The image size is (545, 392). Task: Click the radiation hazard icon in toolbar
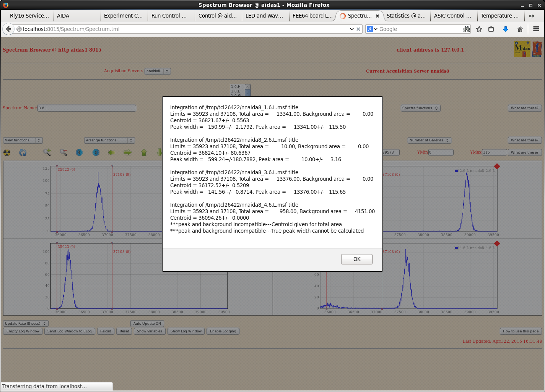tap(7, 153)
